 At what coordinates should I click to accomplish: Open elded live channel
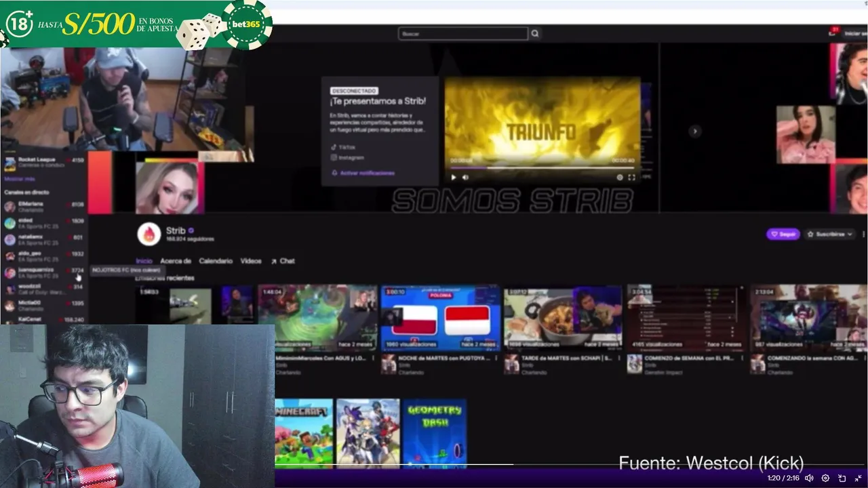pyautogui.click(x=44, y=223)
